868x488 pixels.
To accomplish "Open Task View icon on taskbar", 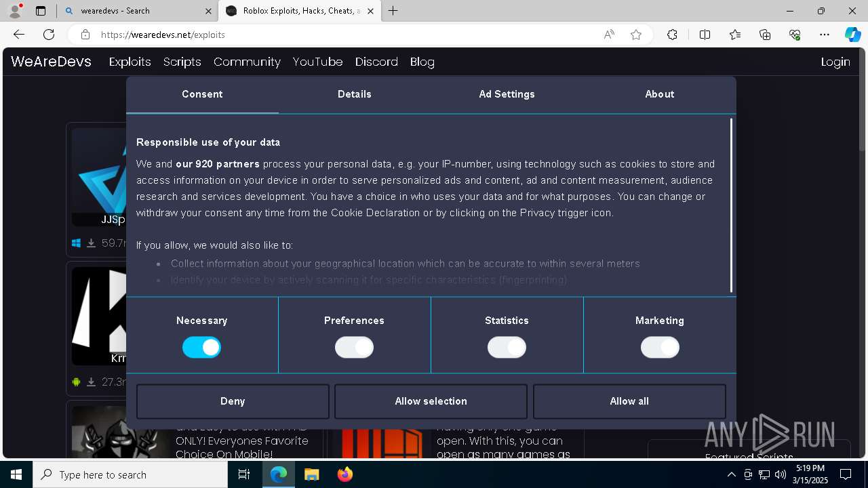I will tap(244, 474).
